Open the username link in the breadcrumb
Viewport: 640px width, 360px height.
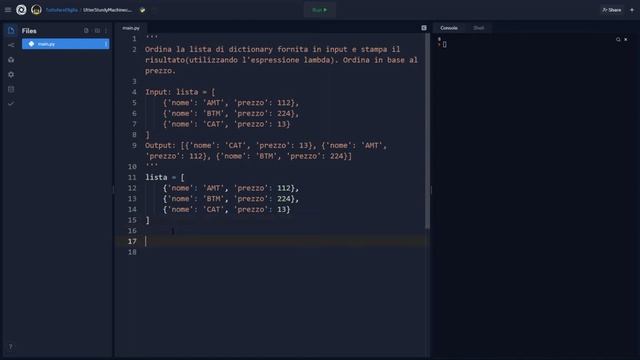[x=62, y=10]
